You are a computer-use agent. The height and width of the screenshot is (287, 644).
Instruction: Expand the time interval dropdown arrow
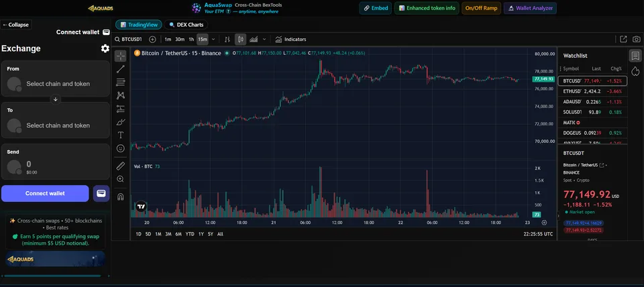(213, 40)
